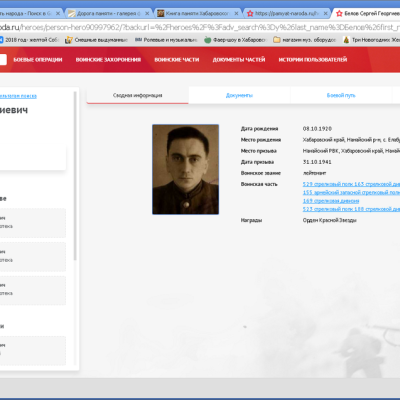Viewport: 400px width, 400px height.
Task: Select the 'Боевой путь' tab
Action: pyautogui.click(x=341, y=95)
